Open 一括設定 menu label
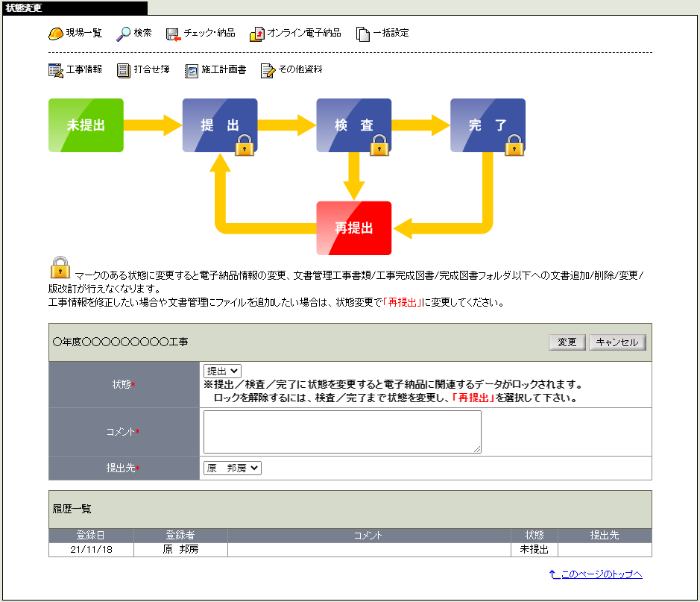Viewport: 700px width, 602px height. (391, 33)
